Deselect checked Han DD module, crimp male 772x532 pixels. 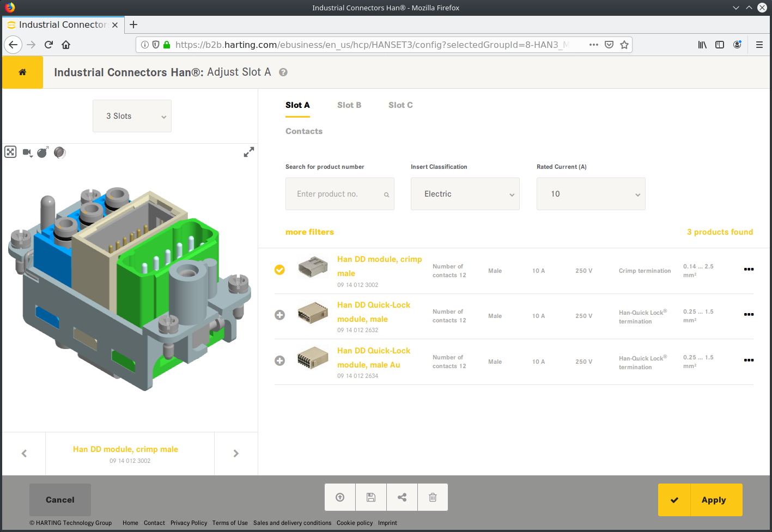(279, 270)
